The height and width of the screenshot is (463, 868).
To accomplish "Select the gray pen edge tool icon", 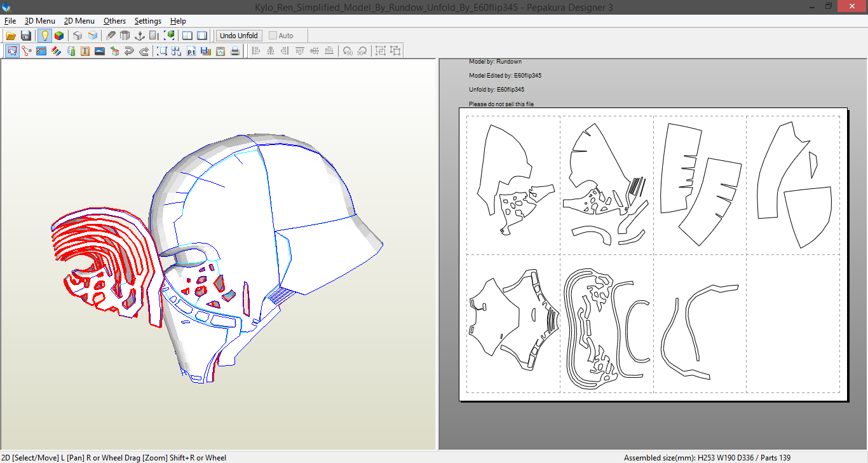I will pyautogui.click(x=111, y=36).
